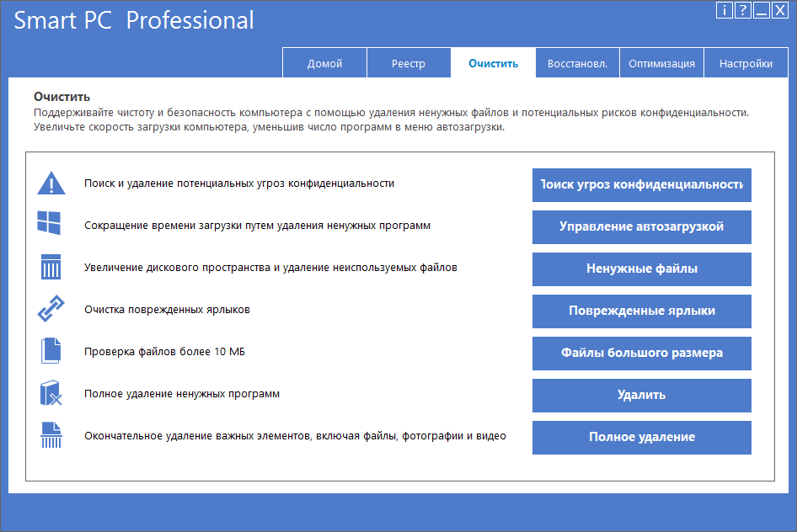Click the Ненужные файлы button
This screenshot has height=532, width=797.
[x=642, y=269]
